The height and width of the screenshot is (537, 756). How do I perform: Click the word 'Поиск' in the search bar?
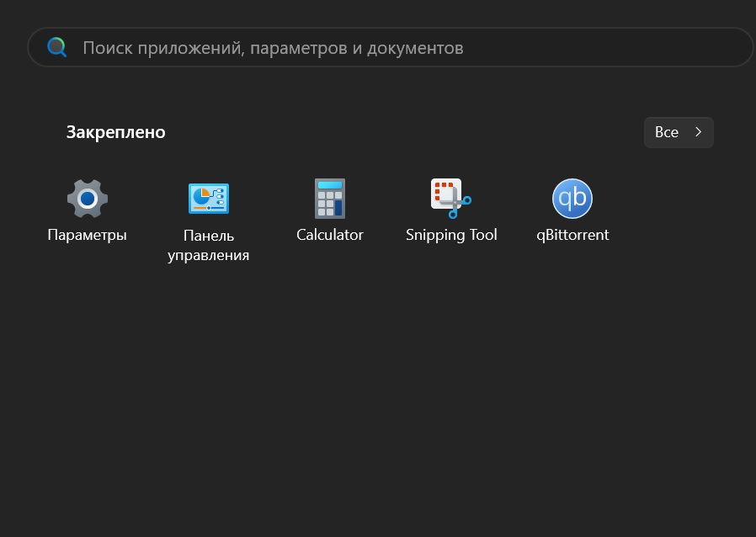coord(108,48)
